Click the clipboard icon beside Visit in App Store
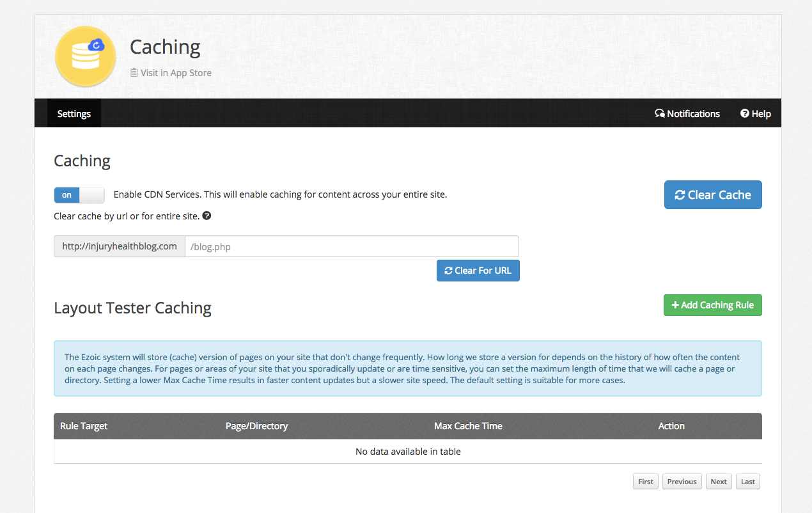Viewport: 812px width, 513px height. [x=134, y=72]
